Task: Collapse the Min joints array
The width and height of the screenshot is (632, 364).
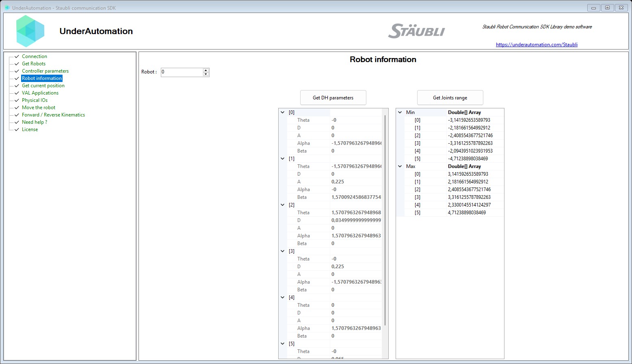Action: (x=400, y=112)
